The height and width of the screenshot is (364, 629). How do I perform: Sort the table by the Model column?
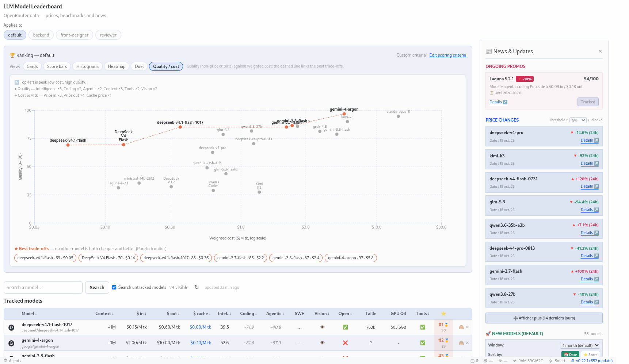29,314
